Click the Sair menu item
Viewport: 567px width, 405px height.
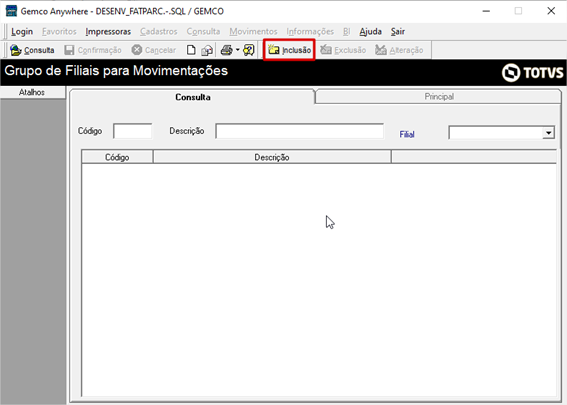click(x=398, y=31)
